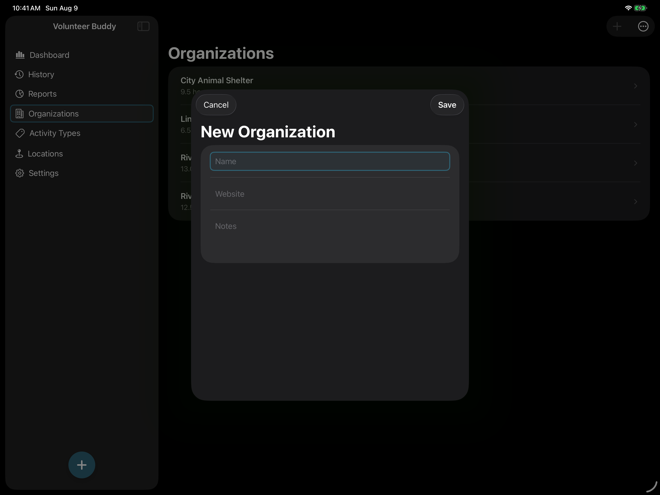Cancel the New Organization dialog
Screen dimensions: 660x495
(216, 105)
